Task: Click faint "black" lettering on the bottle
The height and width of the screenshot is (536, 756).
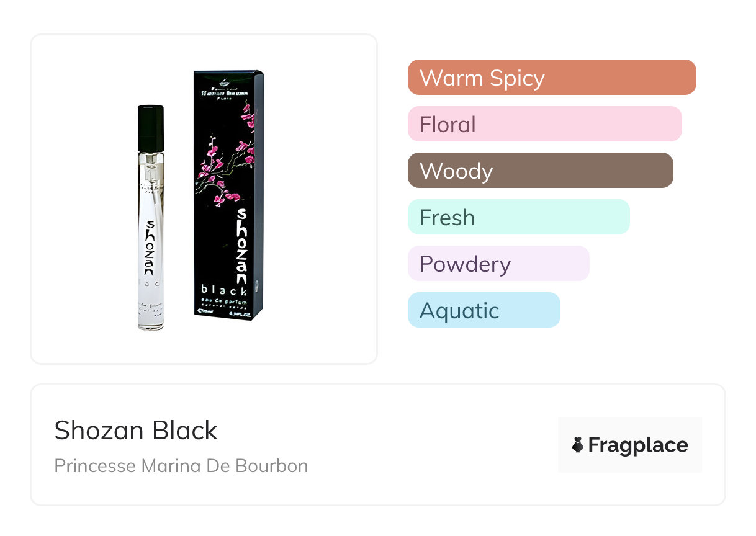Action: tap(150, 283)
